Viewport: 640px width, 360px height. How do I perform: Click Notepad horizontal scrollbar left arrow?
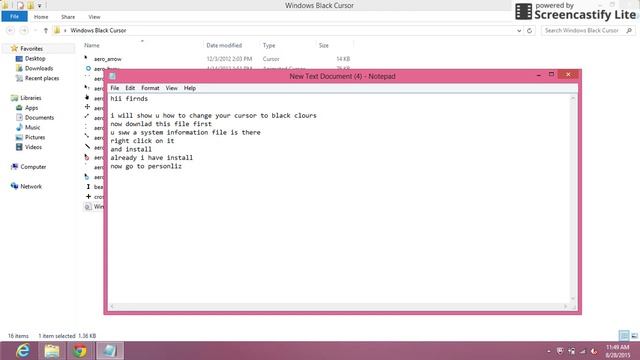(112, 306)
